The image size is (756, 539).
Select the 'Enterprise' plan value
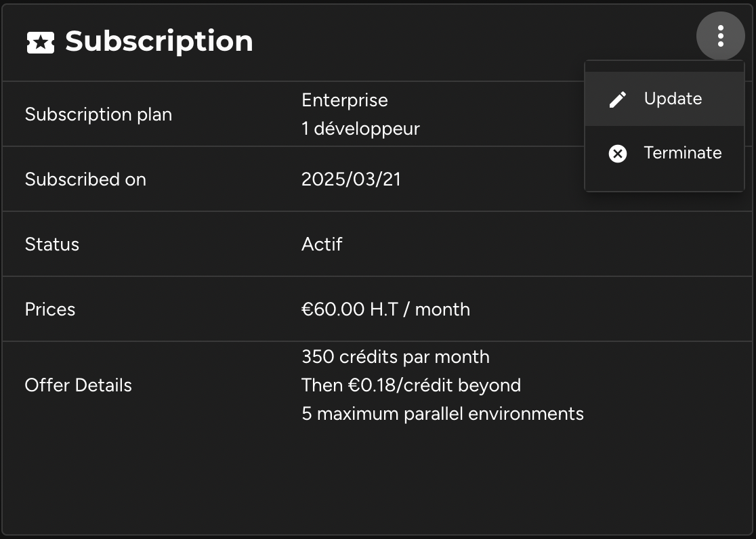coord(345,100)
